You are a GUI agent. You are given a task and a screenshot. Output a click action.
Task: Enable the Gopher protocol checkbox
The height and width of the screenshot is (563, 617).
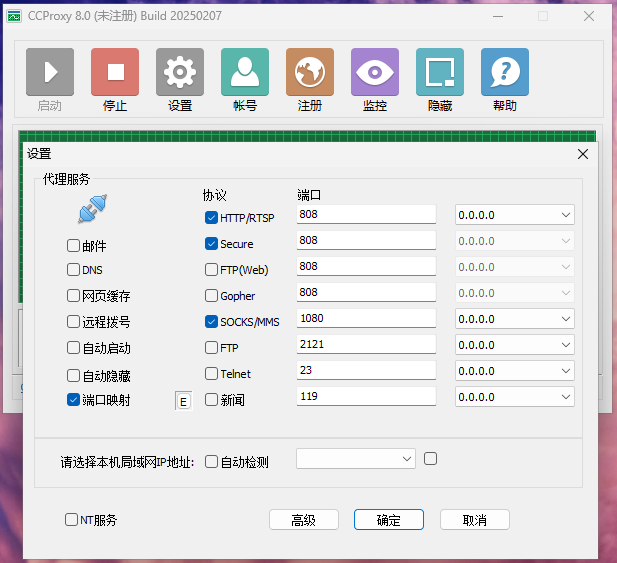211,295
